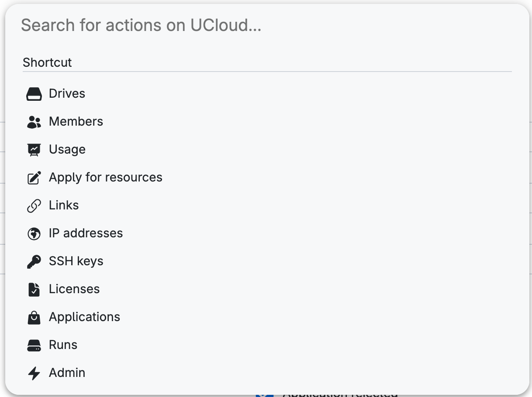
Task: Click the Links chain icon
Action: [x=34, y=205]
